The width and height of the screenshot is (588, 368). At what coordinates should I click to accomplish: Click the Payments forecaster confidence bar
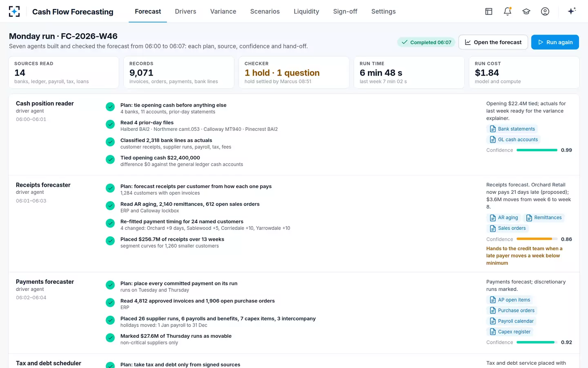(537, 342)
